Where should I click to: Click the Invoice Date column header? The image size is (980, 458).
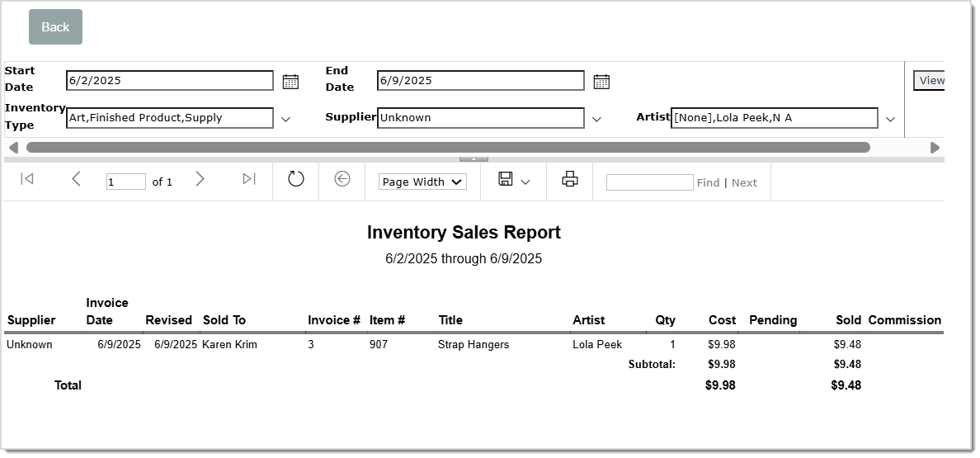click(x=107, y=311)
